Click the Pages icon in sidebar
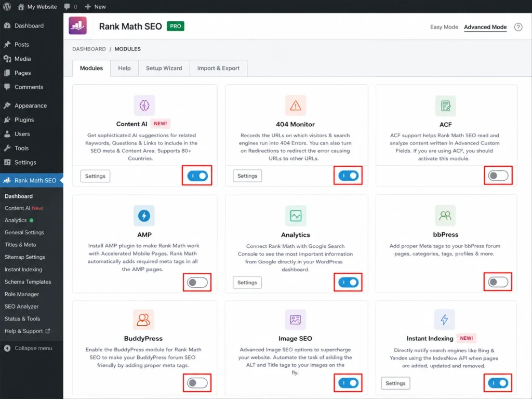Screen dimensions: 532x399 click(7, 73)
